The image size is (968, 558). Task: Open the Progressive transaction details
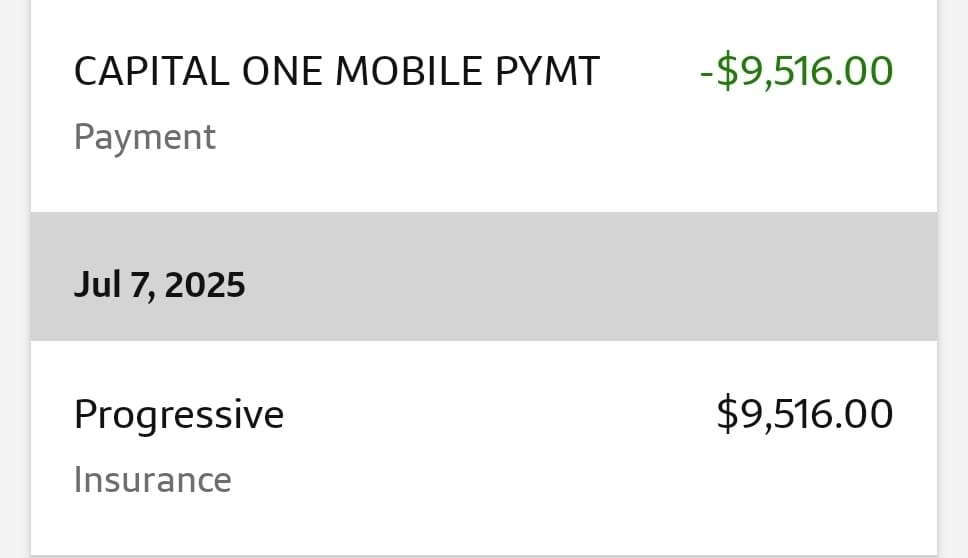click(x=179, y=414)
